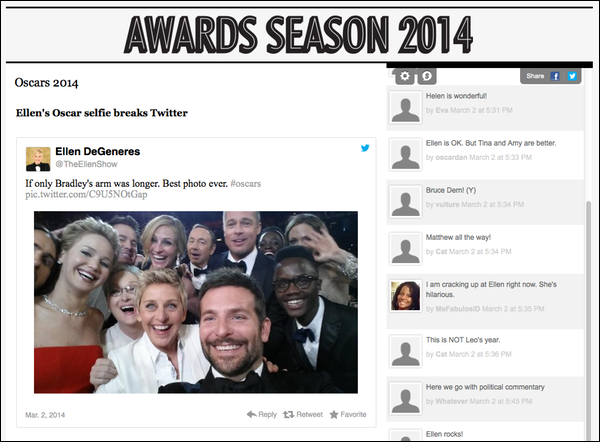Select the 'Helen is wonderful!' comment text
This screenshot has height=442, width=600.
point(456,96)
